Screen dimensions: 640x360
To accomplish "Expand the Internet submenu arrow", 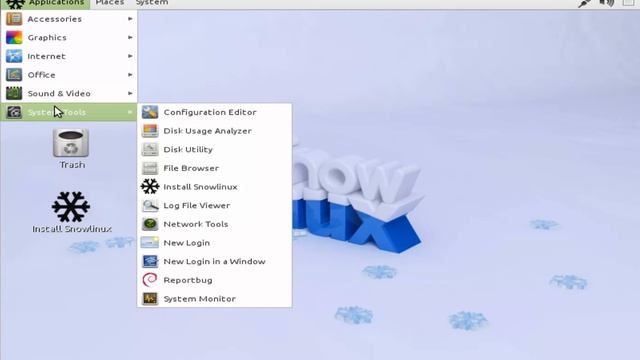I will pyautogui.click(x=130, y=56).
